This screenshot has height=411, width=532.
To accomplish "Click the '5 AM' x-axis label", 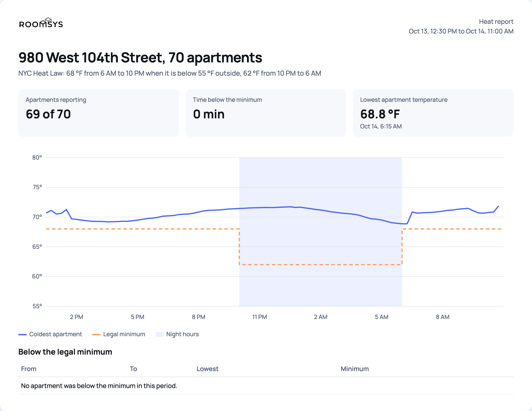I will point(382,317).
